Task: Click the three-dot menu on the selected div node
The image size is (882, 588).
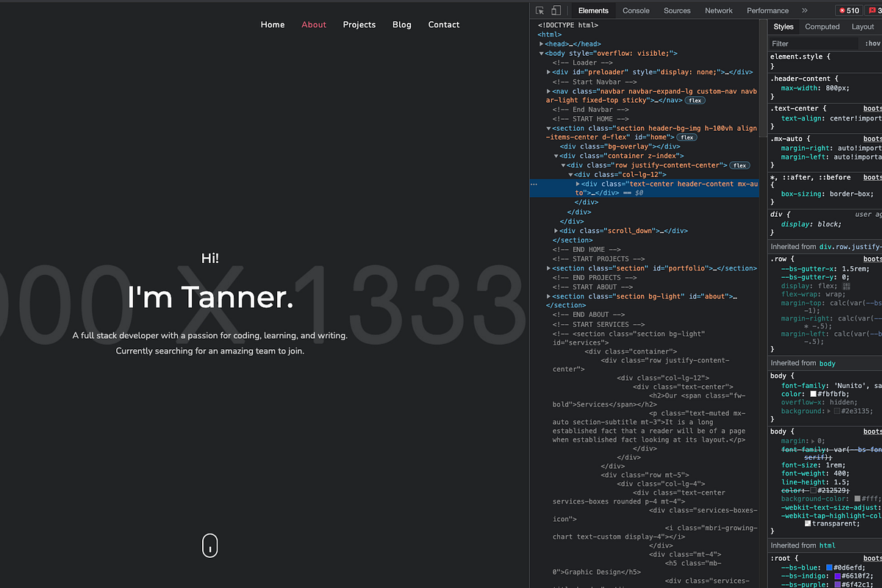Action: click(534, 184)
